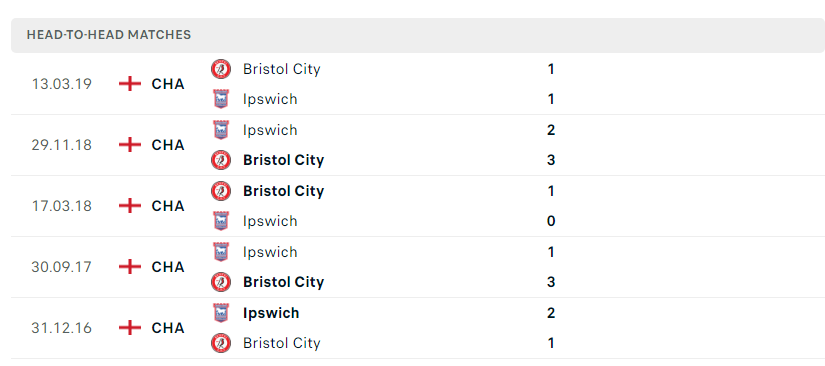Viewport: 825px width, 366px height.
Task: Click Ipswich crest in 31.12.16 match
Action: 221,313
